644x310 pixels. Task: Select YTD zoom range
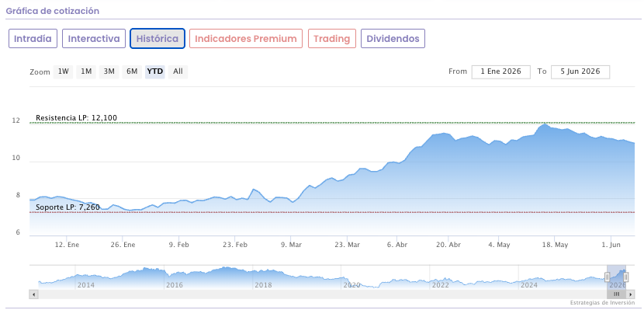[155, 71]
